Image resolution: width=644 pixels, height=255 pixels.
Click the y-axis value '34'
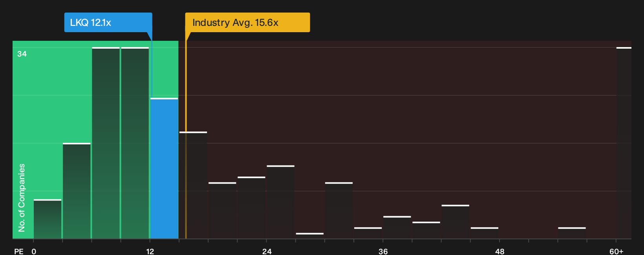point(22,54)
